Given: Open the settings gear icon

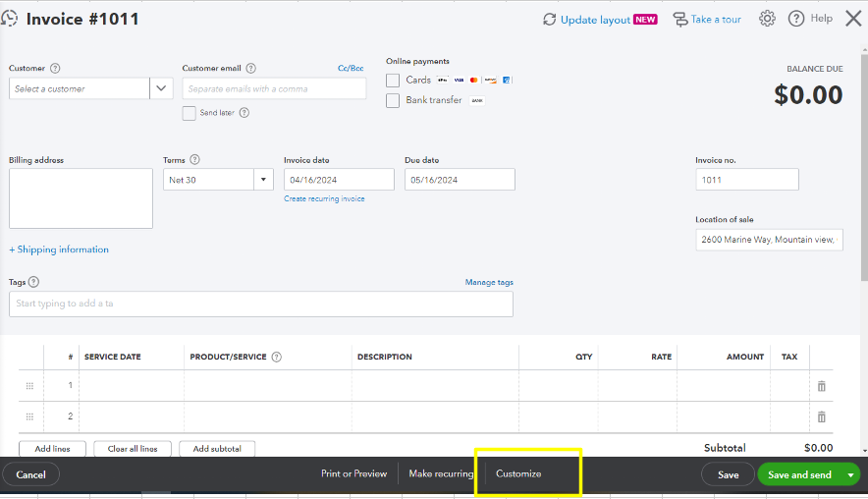Looking at the screenshot, I should [767, 19].
